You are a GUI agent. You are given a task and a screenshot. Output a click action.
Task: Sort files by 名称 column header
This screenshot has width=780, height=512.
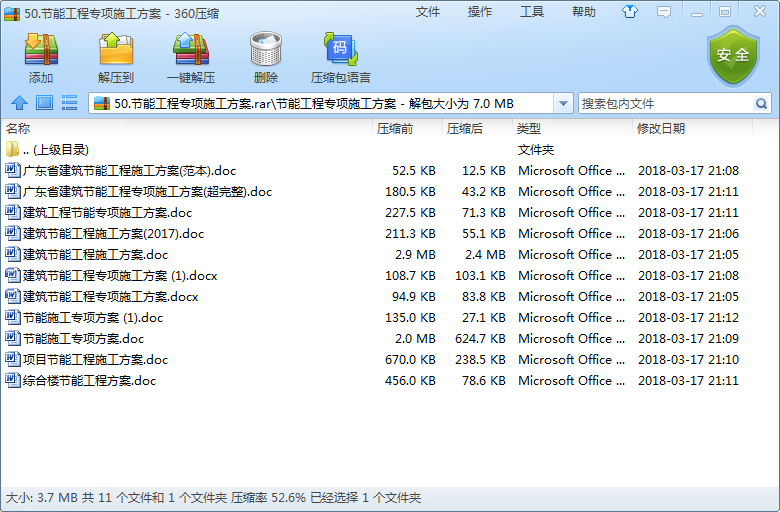pos(18,128)
